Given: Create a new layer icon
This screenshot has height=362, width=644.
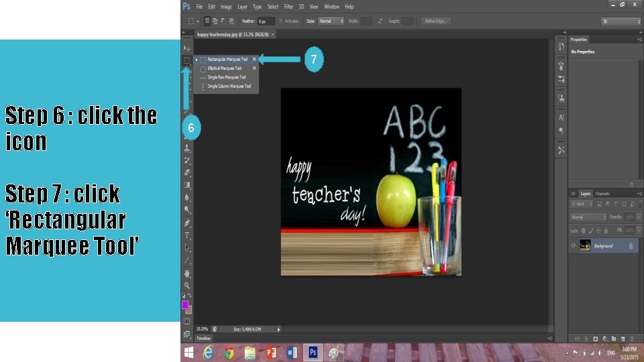Looking at the screenshot, I should point(623,339).
